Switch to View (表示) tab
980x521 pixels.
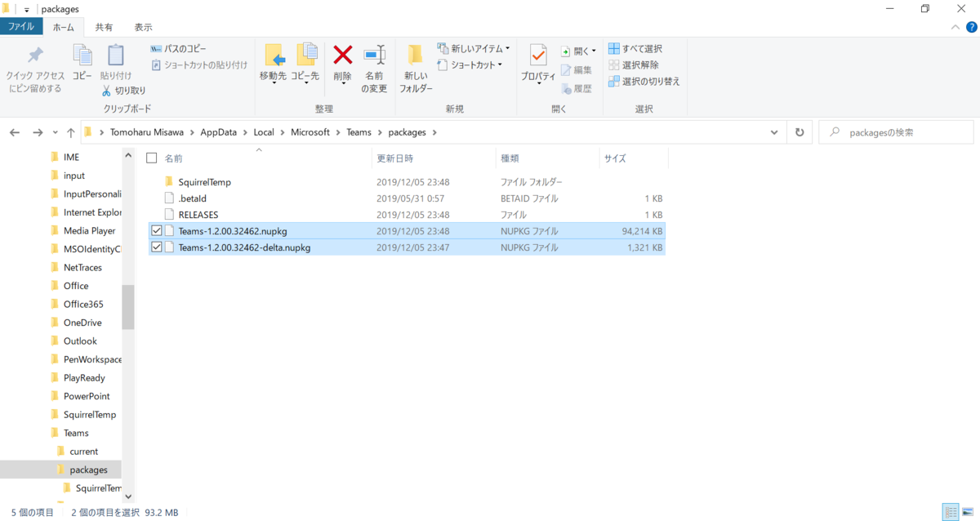143,27
